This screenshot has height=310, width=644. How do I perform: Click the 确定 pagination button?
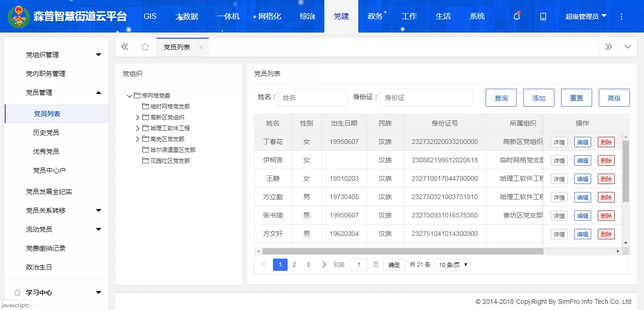[394, 265]
